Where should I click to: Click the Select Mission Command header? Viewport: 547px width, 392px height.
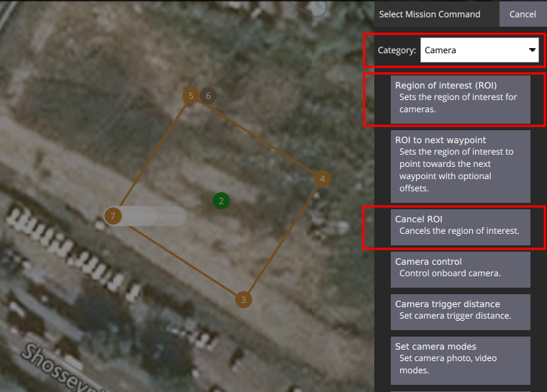[x=430, y=14]
